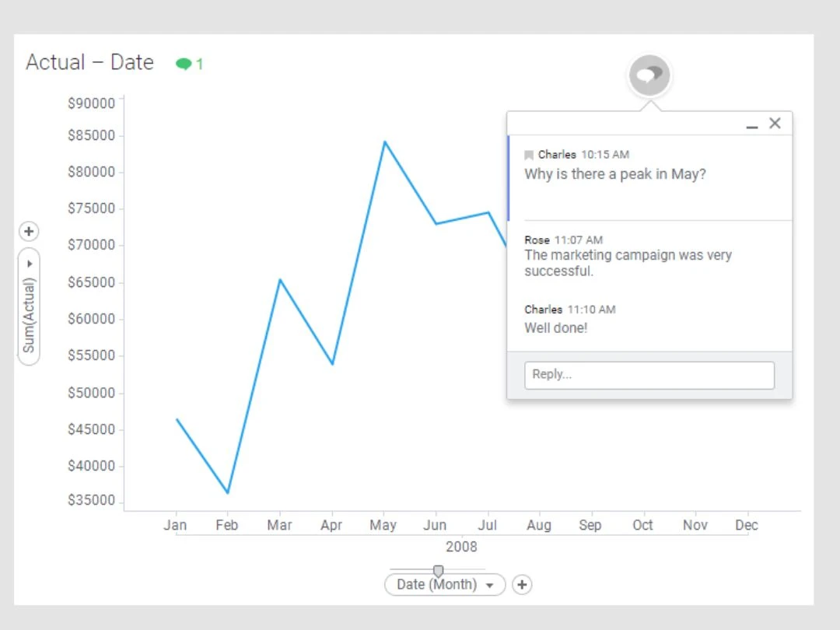Click the "Actual – Date" chart title

pyautogui.click(x=89, y=63)
